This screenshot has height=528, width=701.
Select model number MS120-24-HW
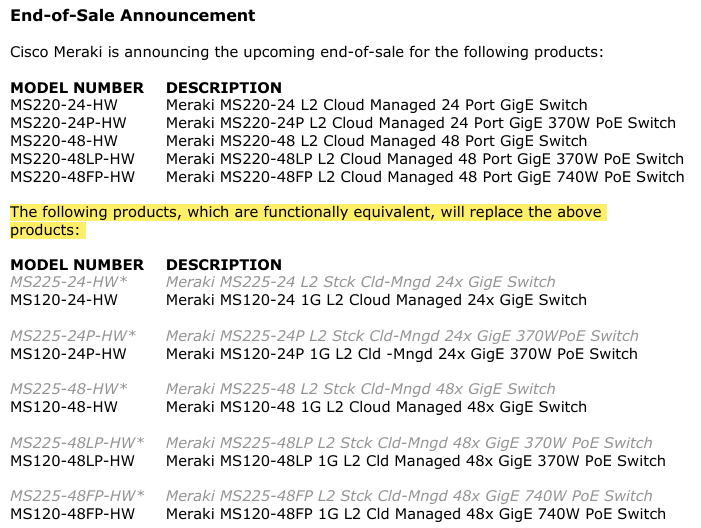point(64,300)
